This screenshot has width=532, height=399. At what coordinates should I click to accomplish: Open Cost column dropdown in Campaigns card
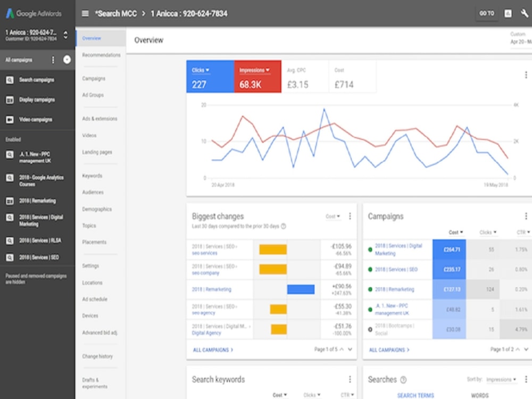pos(456,232)
